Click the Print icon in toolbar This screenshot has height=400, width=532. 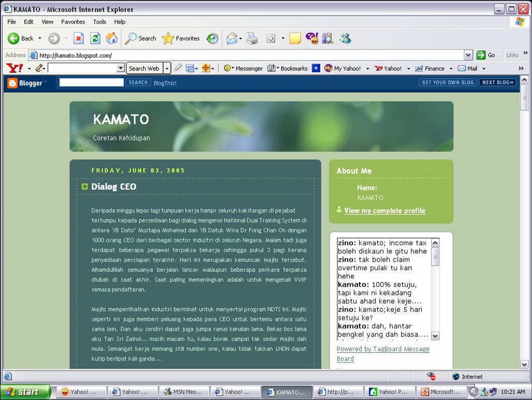click(252, 38)
